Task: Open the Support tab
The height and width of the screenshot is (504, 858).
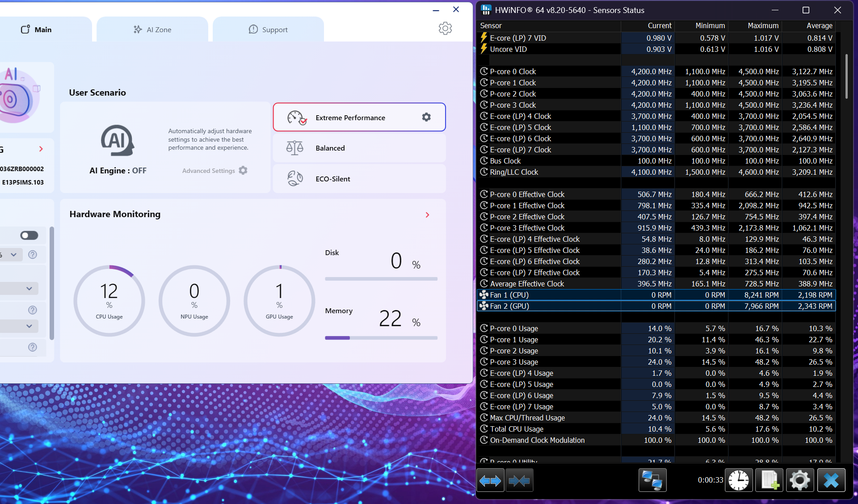Action: coord(268,29)
